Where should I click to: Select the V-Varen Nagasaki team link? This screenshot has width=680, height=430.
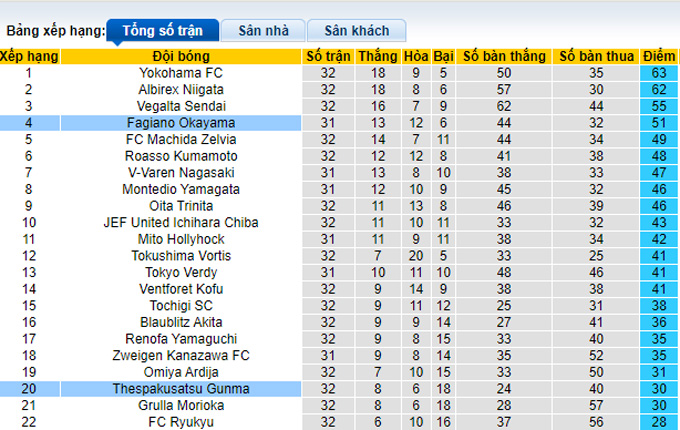[182, 172]
